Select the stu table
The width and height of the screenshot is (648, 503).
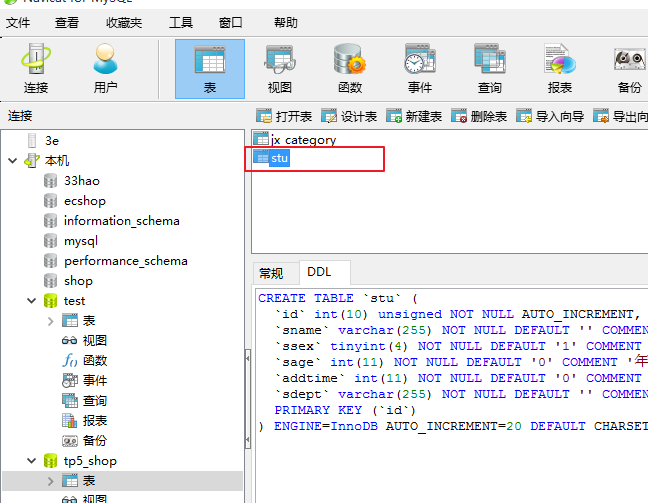coord(279,158)
